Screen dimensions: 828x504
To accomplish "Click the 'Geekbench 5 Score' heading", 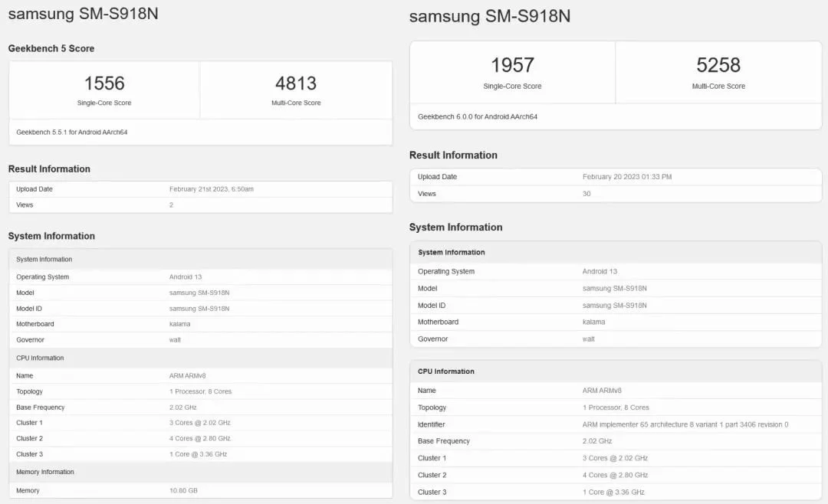I will [51, 48].
